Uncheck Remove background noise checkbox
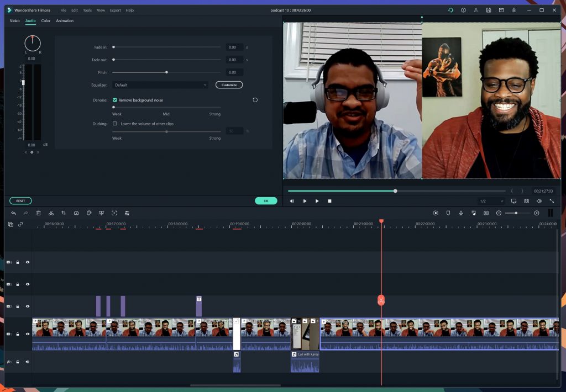Viewport: 566px width, 392px height. click(115, 100)
